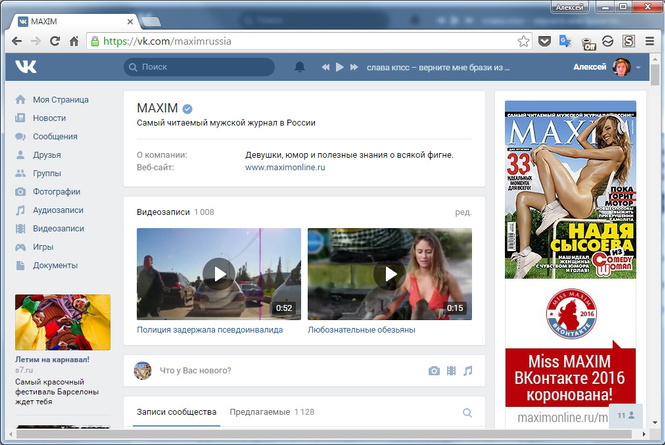
Task: Bookmark page with star icon
Action: coord(523,41)
